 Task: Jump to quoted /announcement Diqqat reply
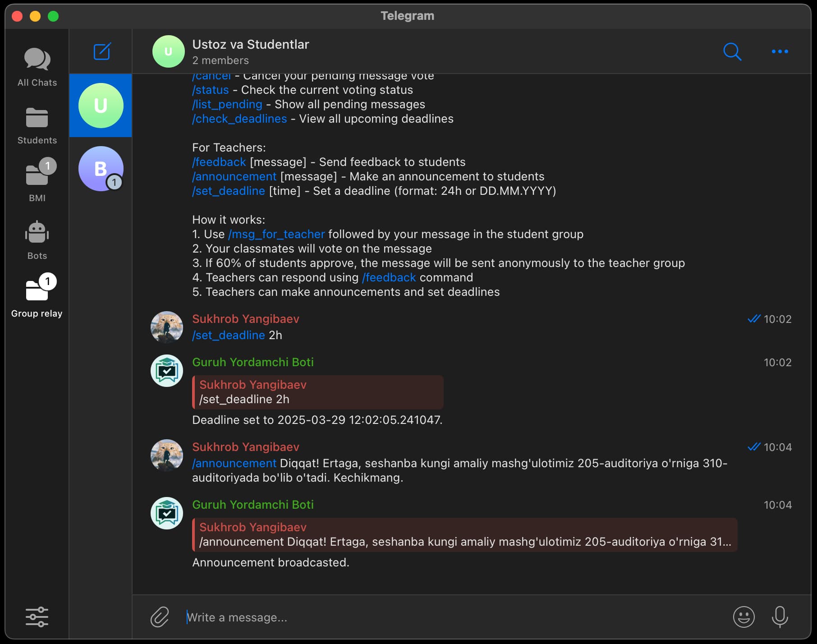(x=465, y=534)
